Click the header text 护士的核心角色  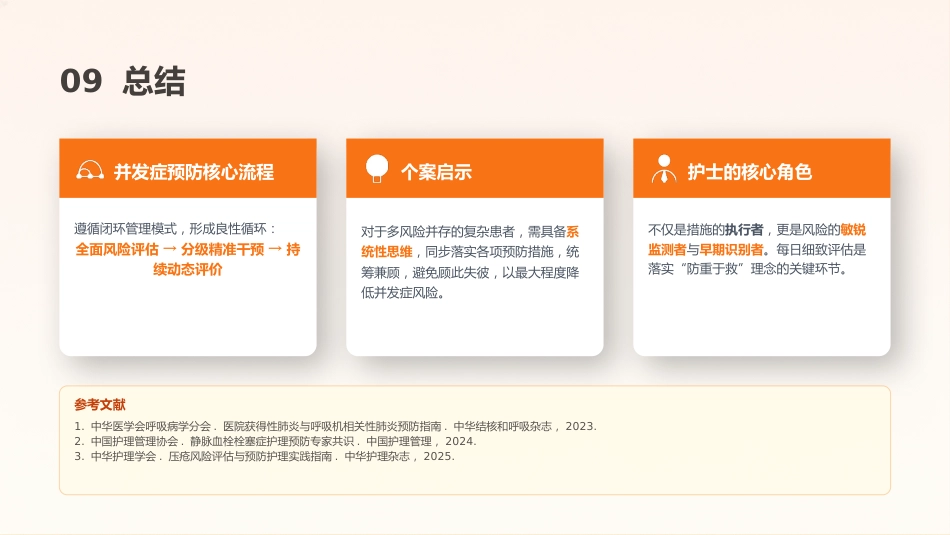[x=749, y=172]
